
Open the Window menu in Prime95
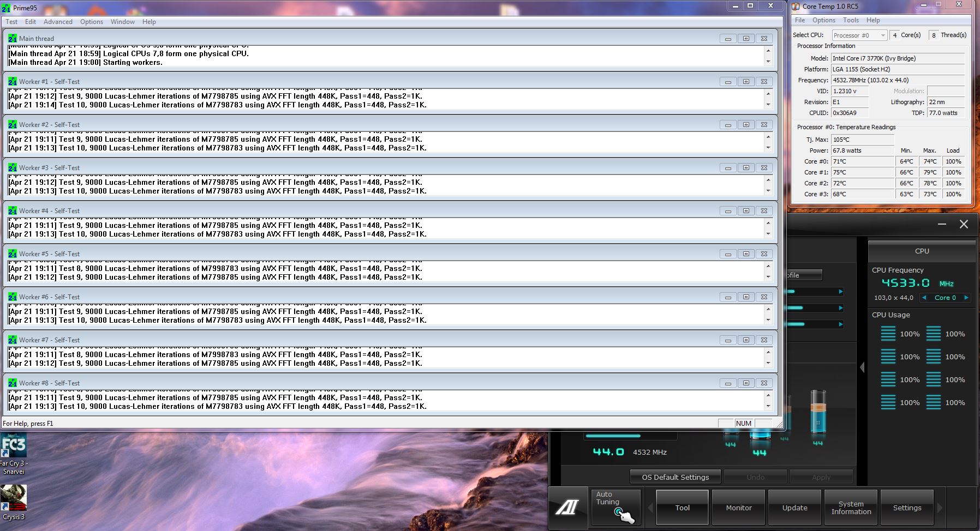[x=123, y=22]
